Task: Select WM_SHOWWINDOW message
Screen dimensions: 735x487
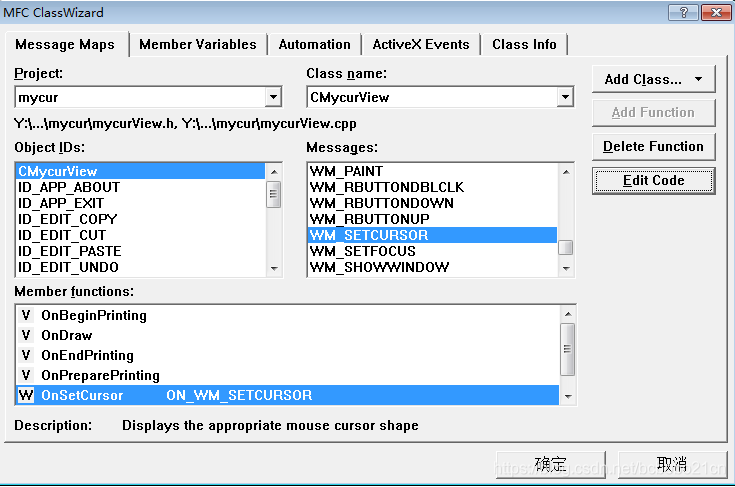Action: coord(433,267)
